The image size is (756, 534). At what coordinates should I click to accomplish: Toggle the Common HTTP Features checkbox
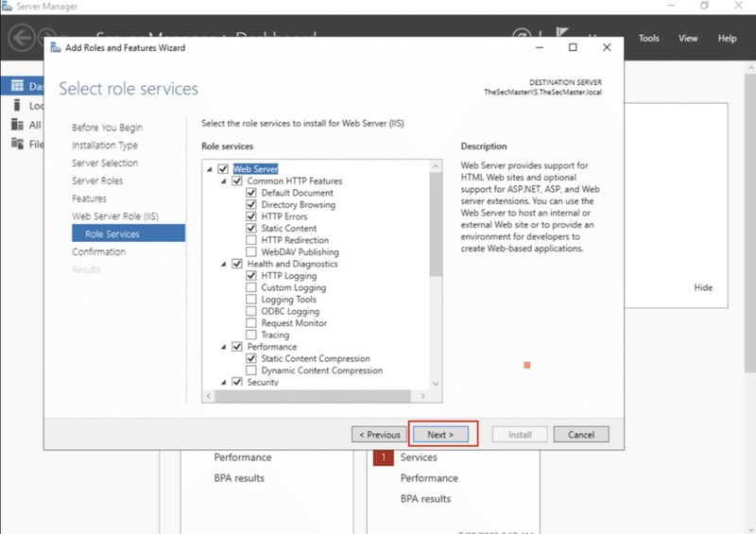237,181
